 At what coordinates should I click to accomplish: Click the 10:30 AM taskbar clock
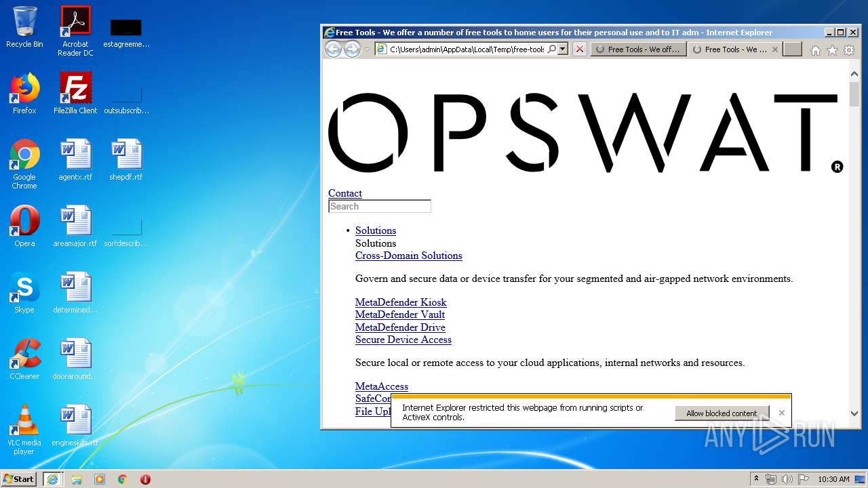tap(833, 479)
